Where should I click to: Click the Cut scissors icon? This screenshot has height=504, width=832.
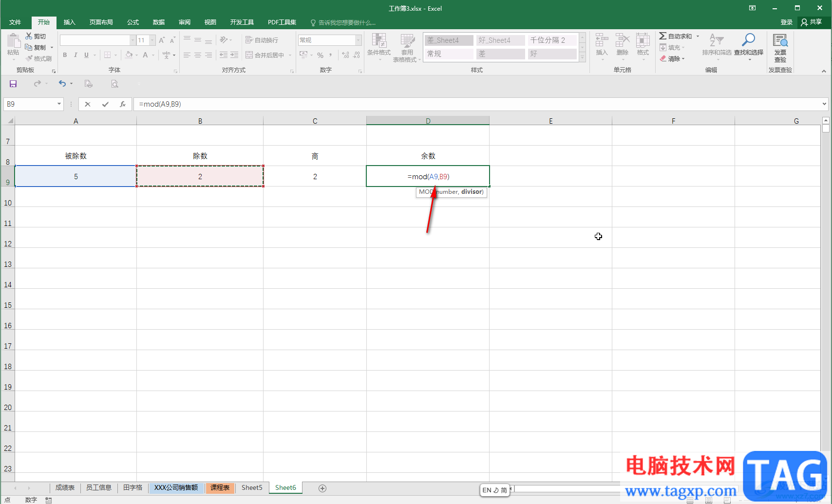[x=29, y=36]
